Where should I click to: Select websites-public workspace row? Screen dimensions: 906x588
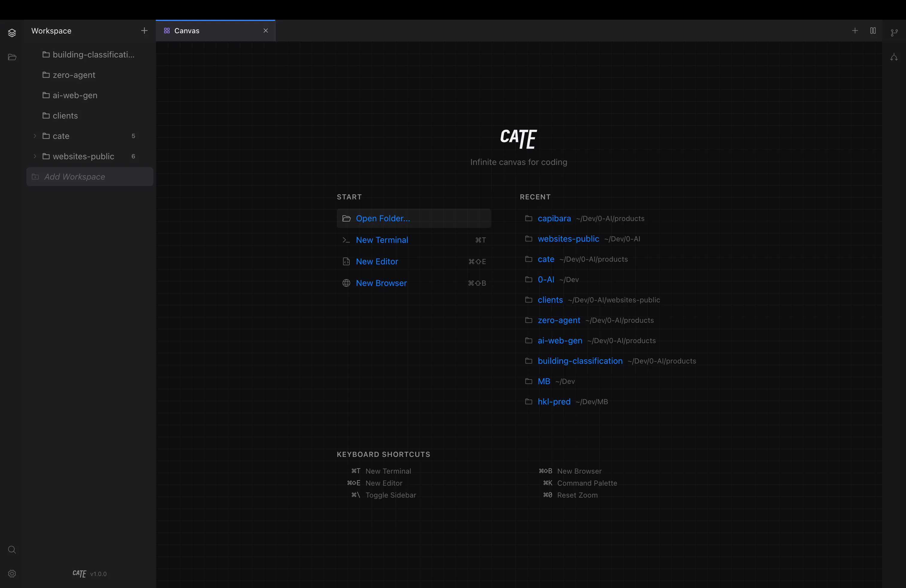[90, 156]
